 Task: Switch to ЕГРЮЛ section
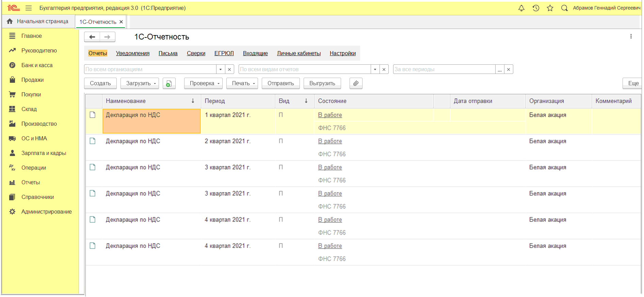[x=224, y=53]
